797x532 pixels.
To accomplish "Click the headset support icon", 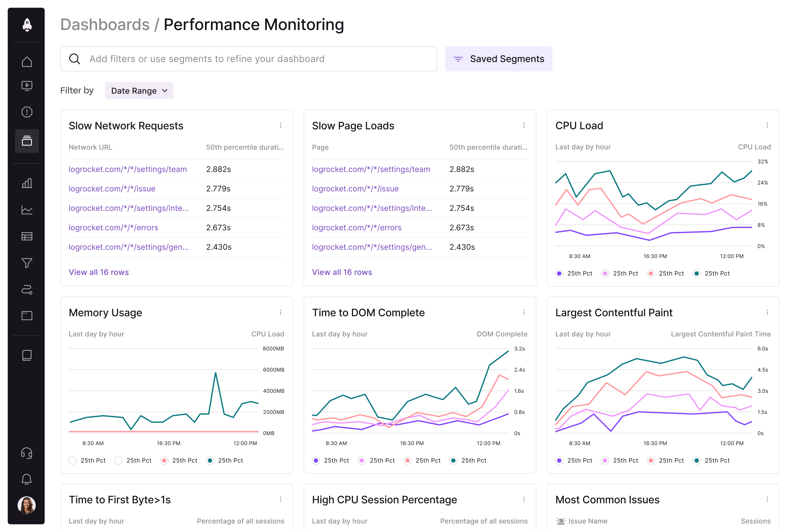I will [x=27, y=453].
